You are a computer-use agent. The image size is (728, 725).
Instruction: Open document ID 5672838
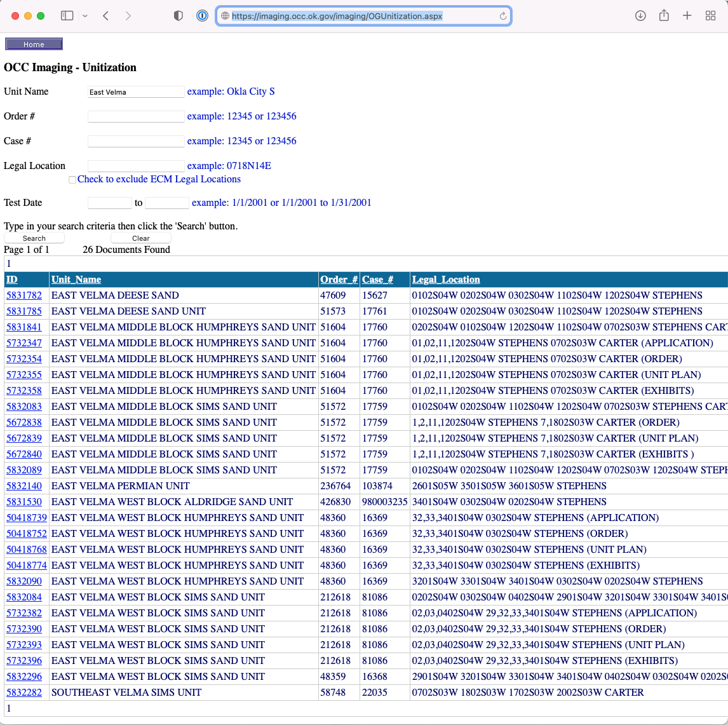coord(24,423)
